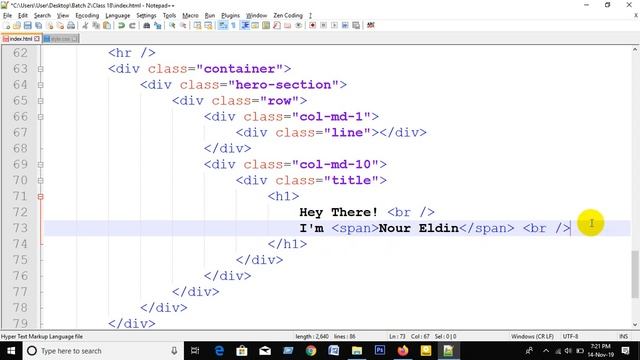Viewport: 640px width, 360px height.
Task: Show the Document Map panel icon
Action: click(266, 25)
